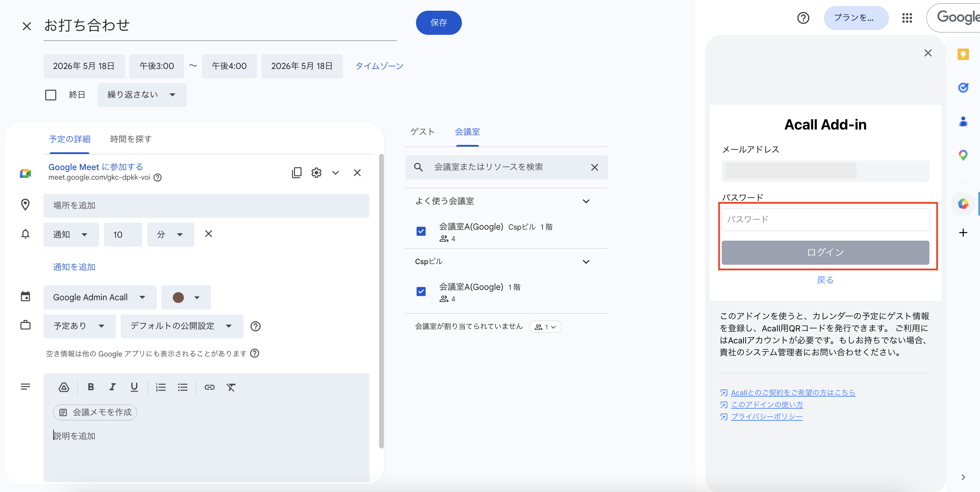Click the Acall パスワード input field
The width and height of the screenshot is (980, 492).
click(825, 219)
